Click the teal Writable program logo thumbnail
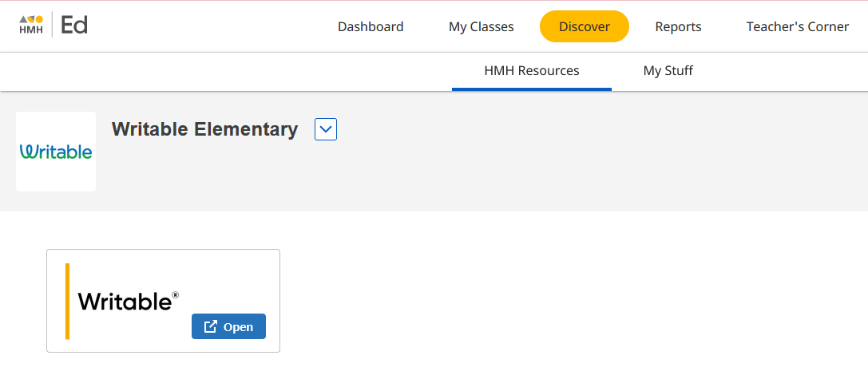868x375 pixels. point(56,152)
